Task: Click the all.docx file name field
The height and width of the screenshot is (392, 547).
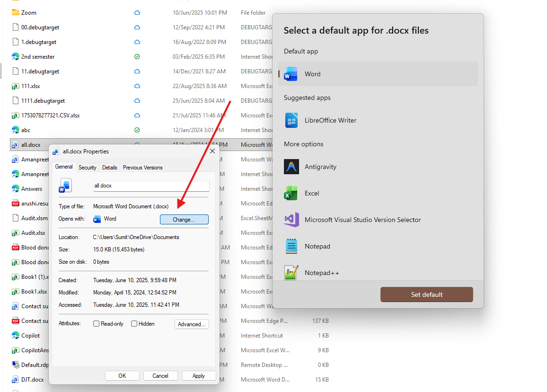Action: tap(151, 186)
